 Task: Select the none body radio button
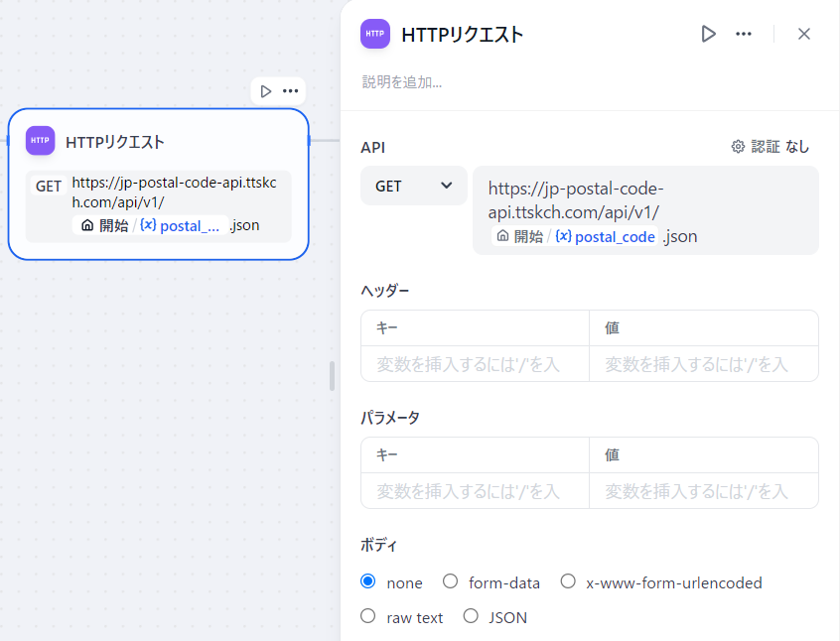(x=368, y=581)
